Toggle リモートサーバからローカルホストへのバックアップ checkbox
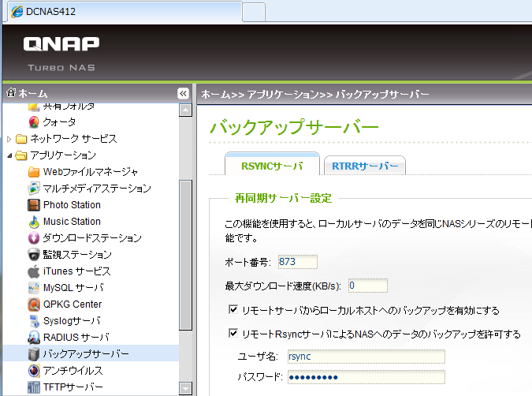532x396 pixels. [x=233, y=311]
